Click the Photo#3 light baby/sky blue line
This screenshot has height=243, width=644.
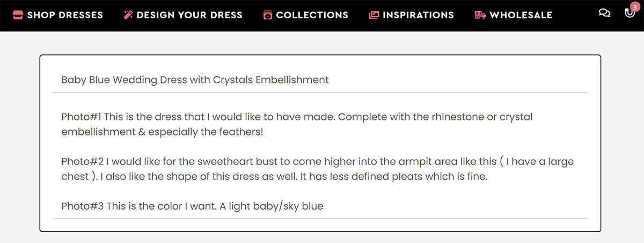click(192, 206)
